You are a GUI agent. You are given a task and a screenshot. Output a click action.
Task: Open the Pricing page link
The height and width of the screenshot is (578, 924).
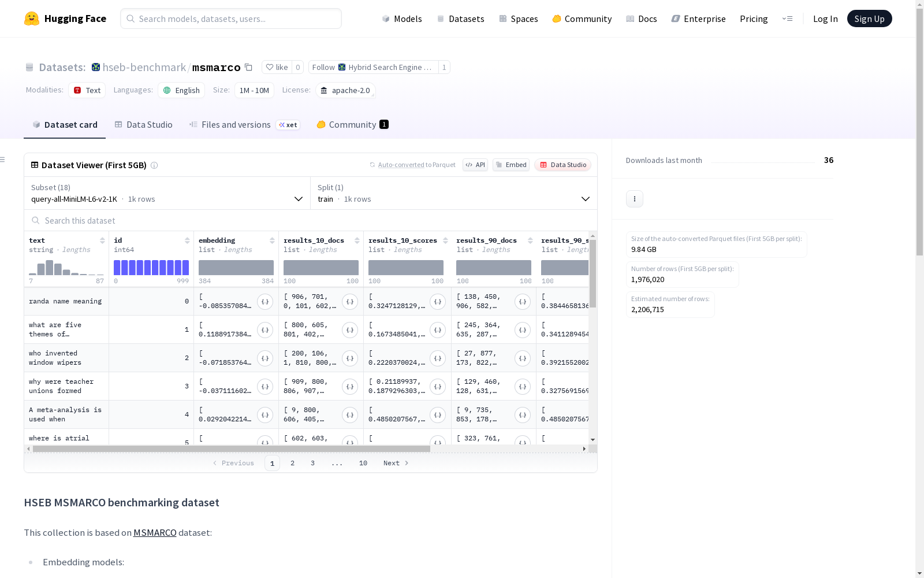click(754, 18)
